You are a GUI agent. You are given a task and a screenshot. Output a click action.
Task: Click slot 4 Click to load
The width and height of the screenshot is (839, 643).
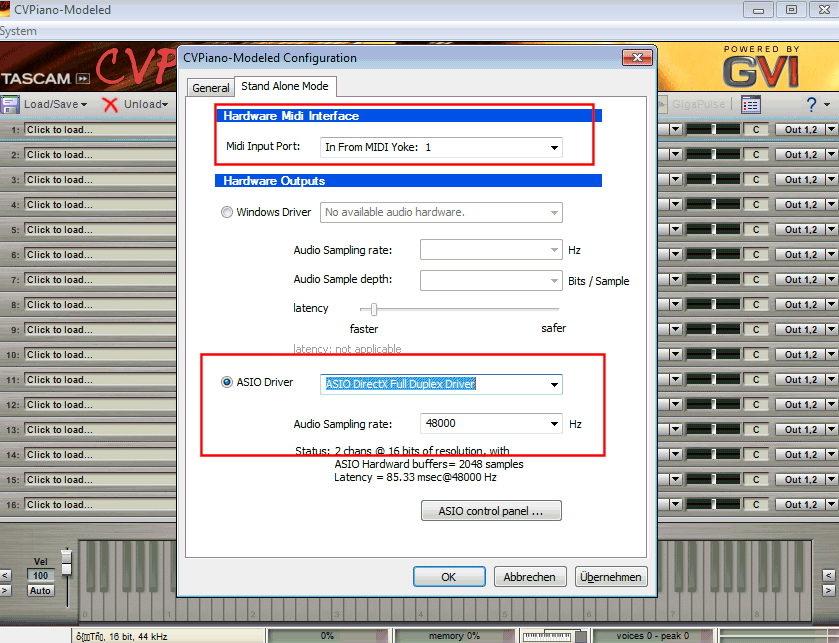pos(100,204)
